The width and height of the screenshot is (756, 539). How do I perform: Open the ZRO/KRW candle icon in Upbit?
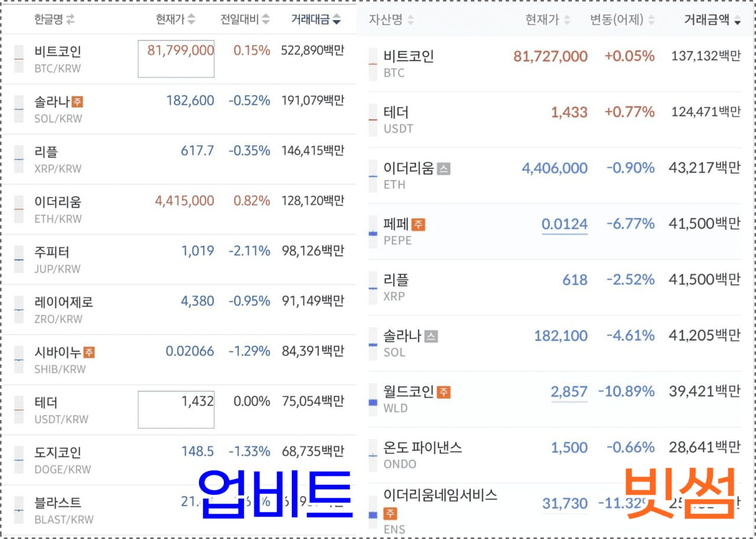(19, 310)
